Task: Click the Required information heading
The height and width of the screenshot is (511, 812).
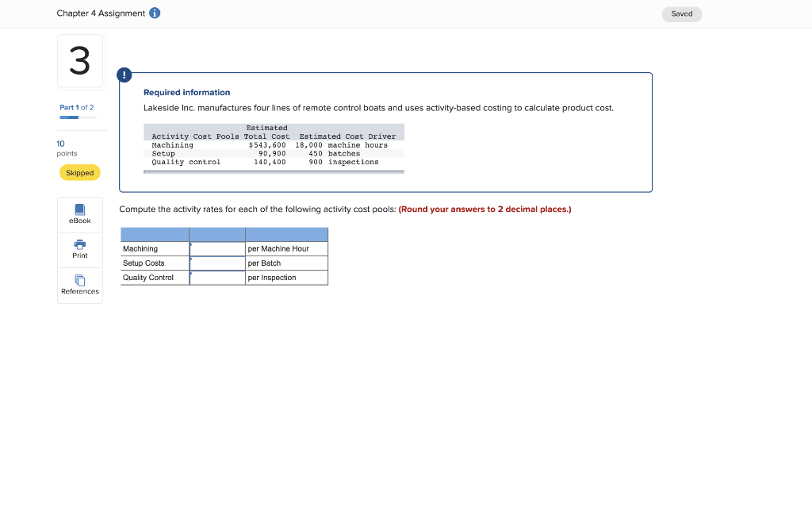Action: coord(186,92)
